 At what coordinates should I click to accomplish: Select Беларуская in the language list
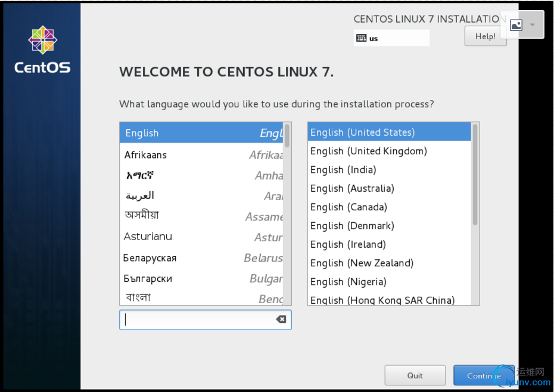pos(202,258)
